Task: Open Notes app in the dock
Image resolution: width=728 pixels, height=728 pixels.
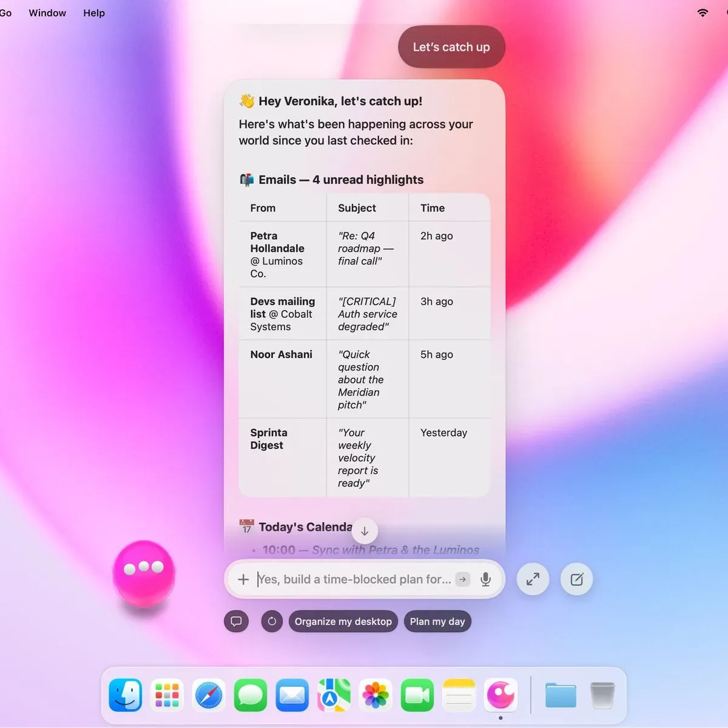Action: 459,695
